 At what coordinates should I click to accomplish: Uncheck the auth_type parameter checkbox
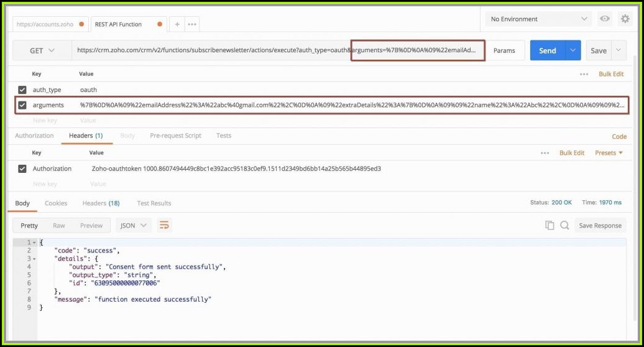22,90
